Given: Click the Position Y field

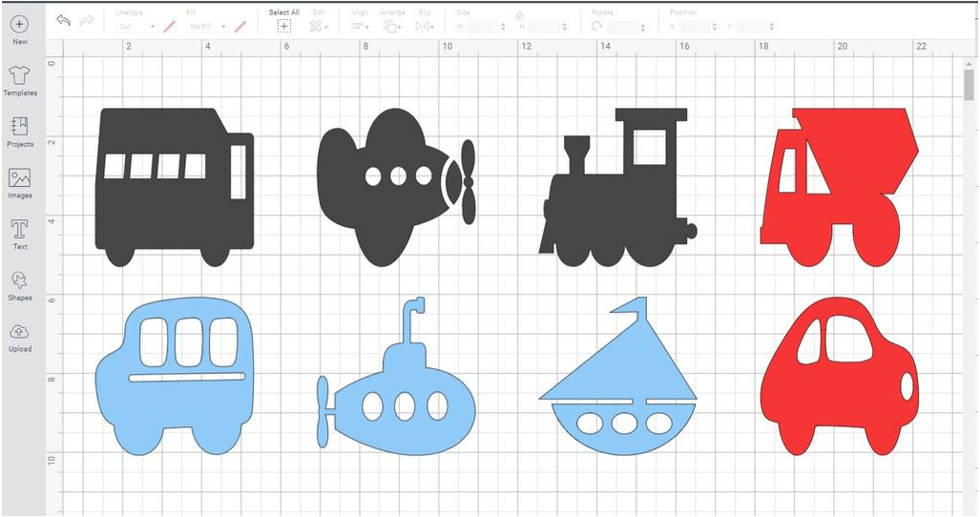Looking at the screenshot, I should click(752, 27).
